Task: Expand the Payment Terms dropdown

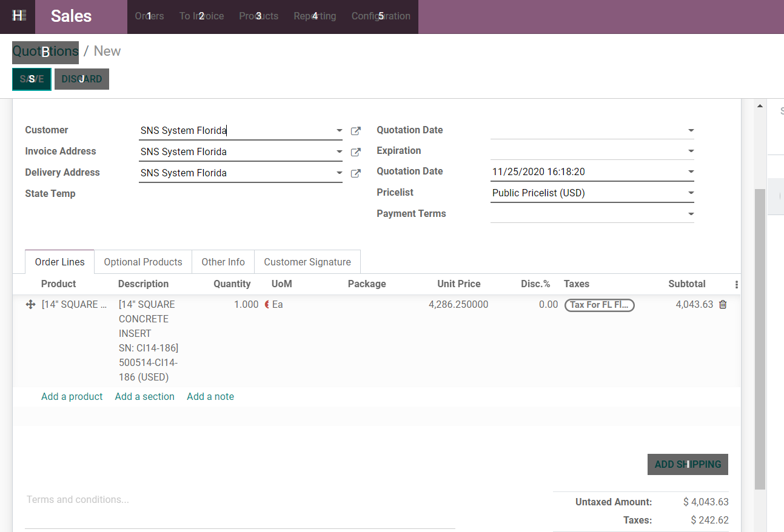Action: click(x=691, y=214)
